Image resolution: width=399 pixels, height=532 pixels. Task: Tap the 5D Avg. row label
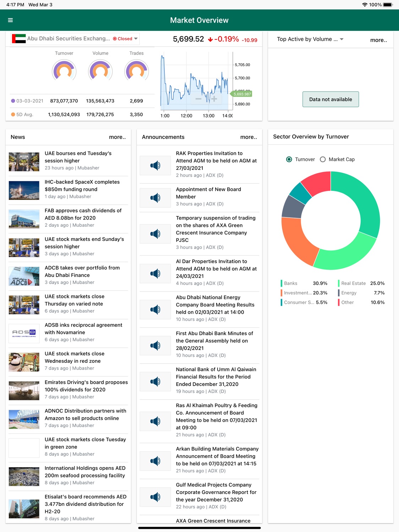pyautogui.click(x=22, y=115)
